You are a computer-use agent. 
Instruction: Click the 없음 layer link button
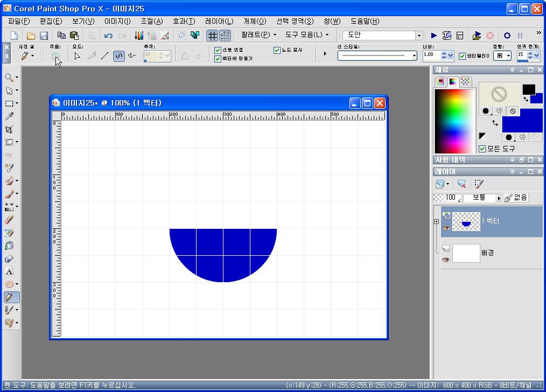click(516, 198)
